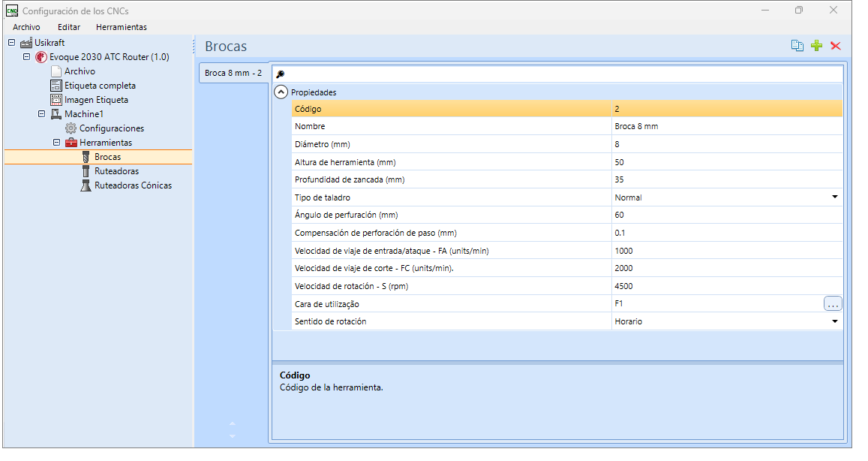
Task: Click the Etiqueta completa icon
Action: 56,86
